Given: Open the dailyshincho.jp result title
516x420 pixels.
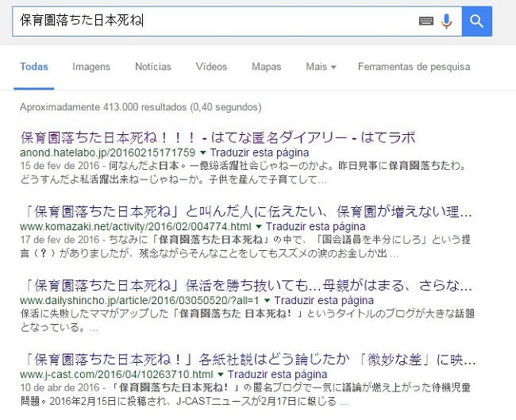Looking at the screenshot, I should [246, 286].
